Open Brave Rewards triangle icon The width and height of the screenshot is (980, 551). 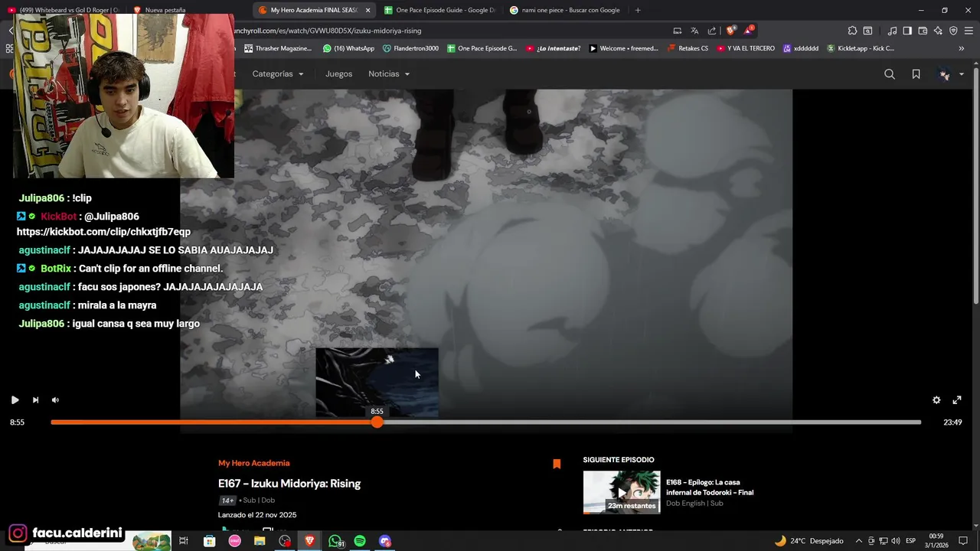pos(749,31)
